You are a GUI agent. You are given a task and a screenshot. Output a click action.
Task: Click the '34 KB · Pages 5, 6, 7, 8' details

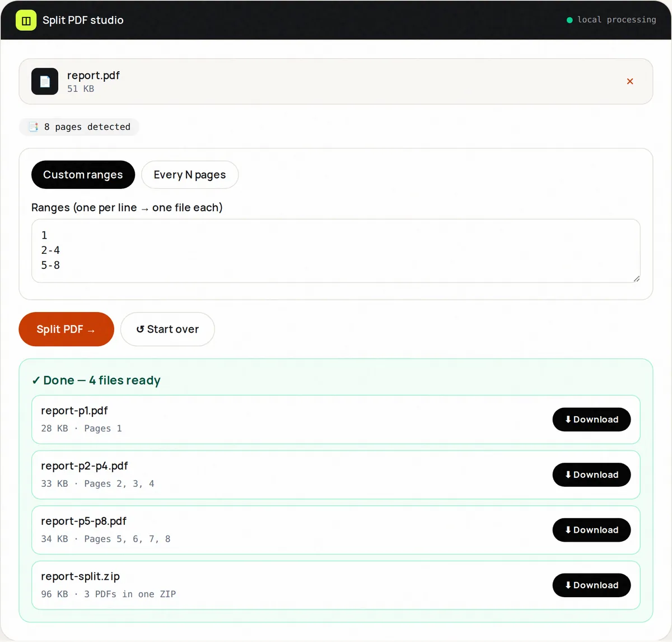[x=106, y=539]
